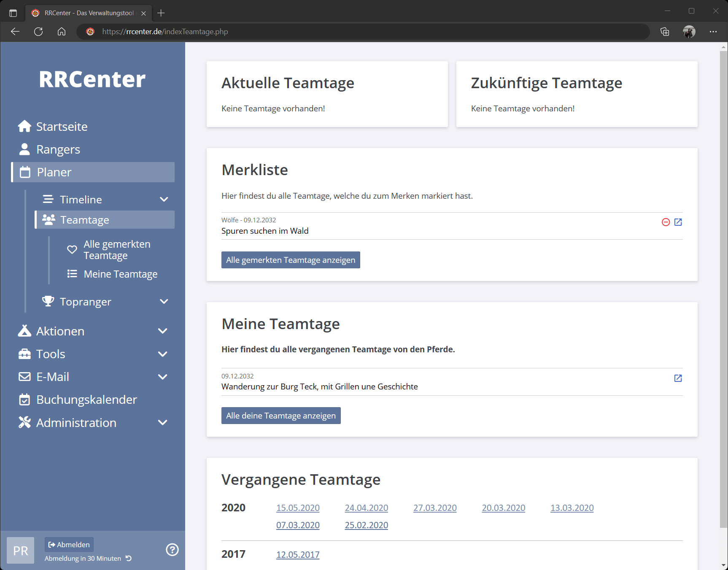Open the Wanderung zur Burg Teck entry
728x570 pixels.
point(678,378)
